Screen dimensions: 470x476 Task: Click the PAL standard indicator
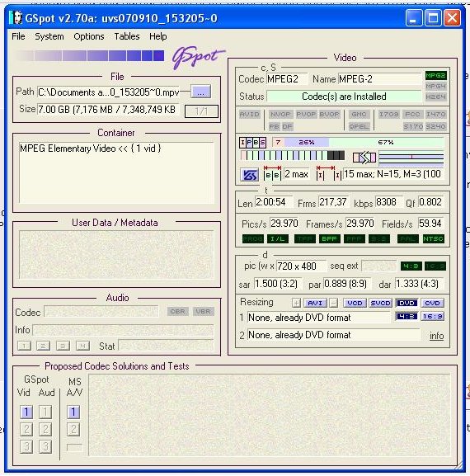(x=408, y=239)
